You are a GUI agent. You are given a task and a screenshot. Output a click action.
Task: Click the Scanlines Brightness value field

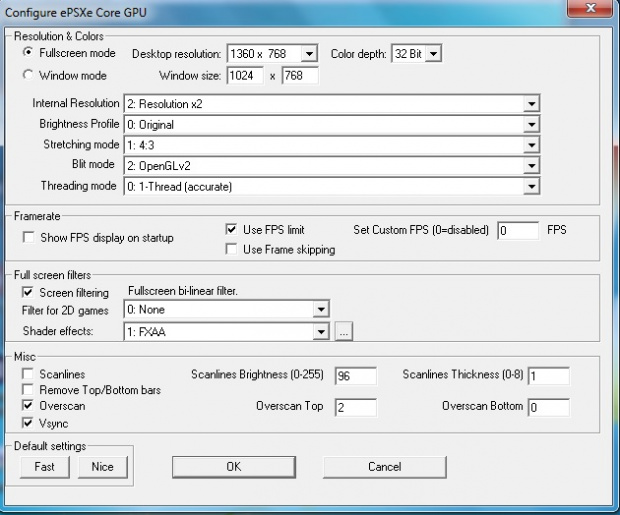356,376
